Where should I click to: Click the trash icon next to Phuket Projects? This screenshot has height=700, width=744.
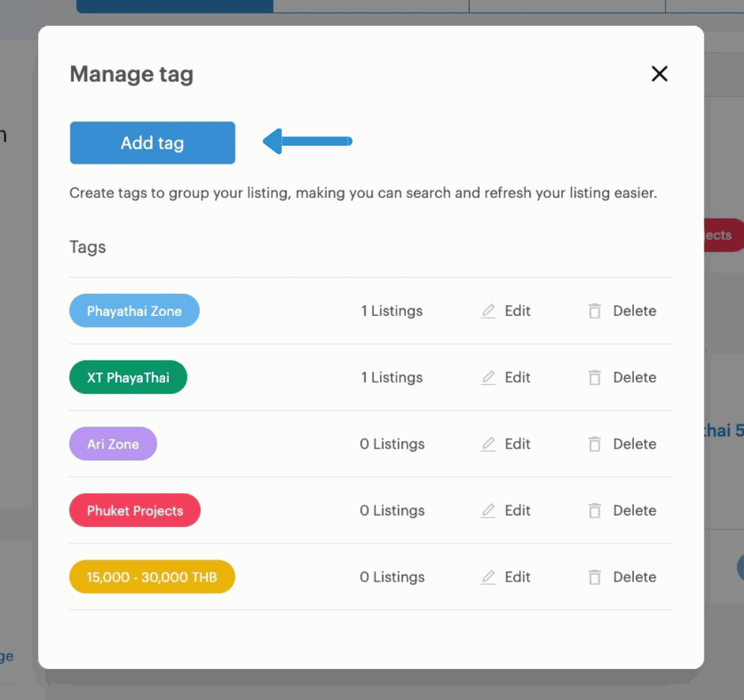click(x=595, y=510)
